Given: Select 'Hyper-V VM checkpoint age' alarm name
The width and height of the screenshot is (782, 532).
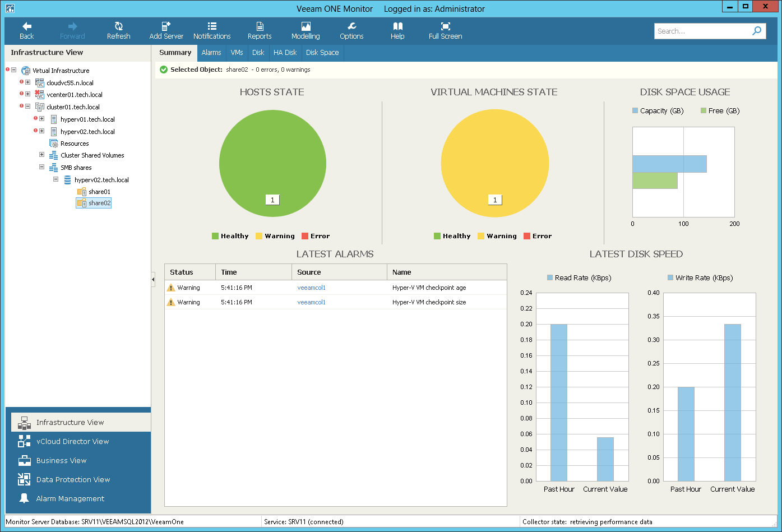Looking at the screenshot, I should (429, 288).
